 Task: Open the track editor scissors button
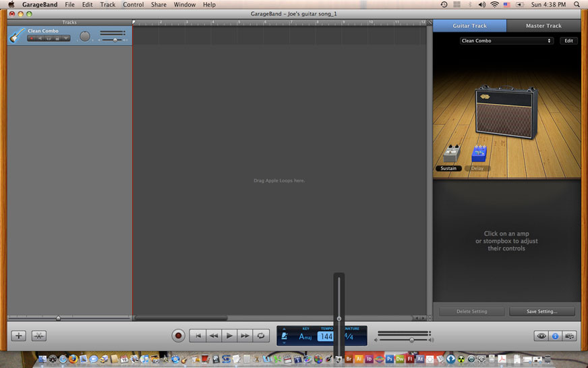point(39,336)
